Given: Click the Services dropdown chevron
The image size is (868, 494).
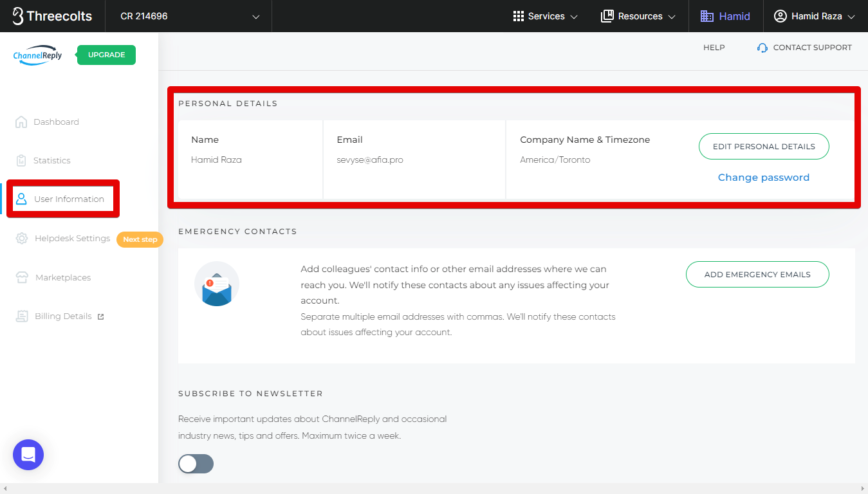Looking at the screenshot, I should coord(574,17).
